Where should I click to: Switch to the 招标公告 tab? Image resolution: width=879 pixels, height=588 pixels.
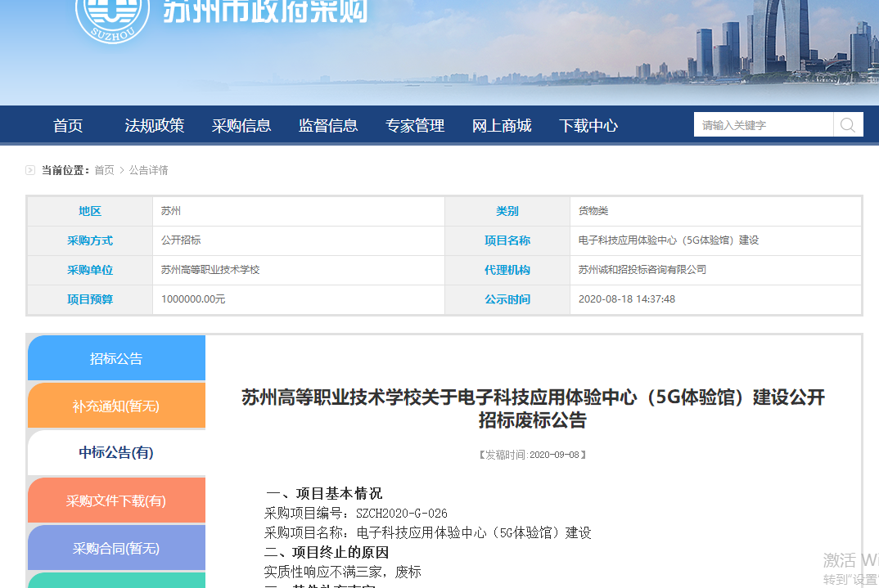point(116,358)
